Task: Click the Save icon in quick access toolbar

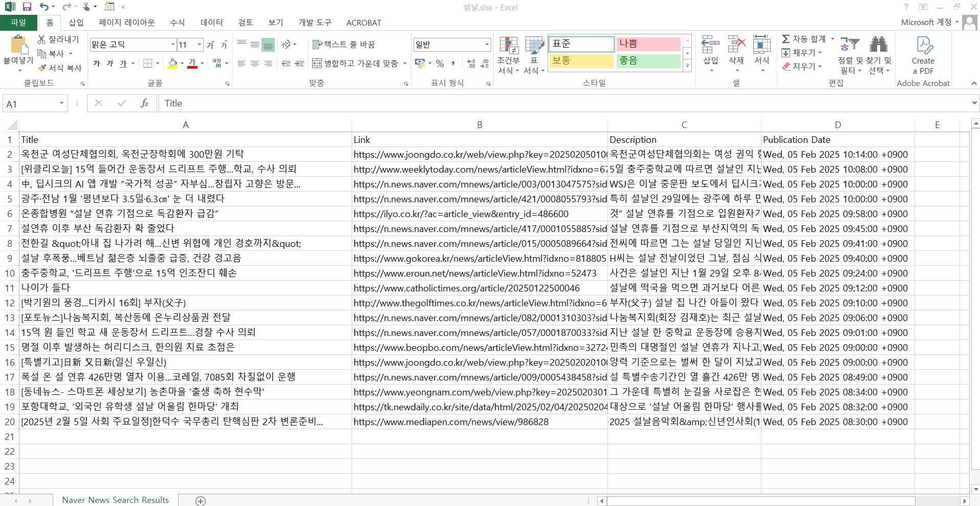Action: point(27,7)
